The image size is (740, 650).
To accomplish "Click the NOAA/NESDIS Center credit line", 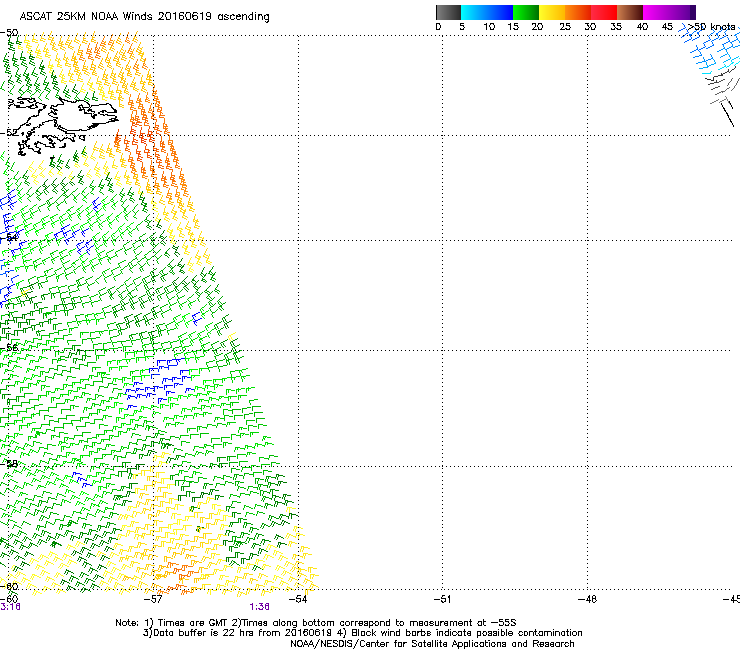I will coord(432,644).
